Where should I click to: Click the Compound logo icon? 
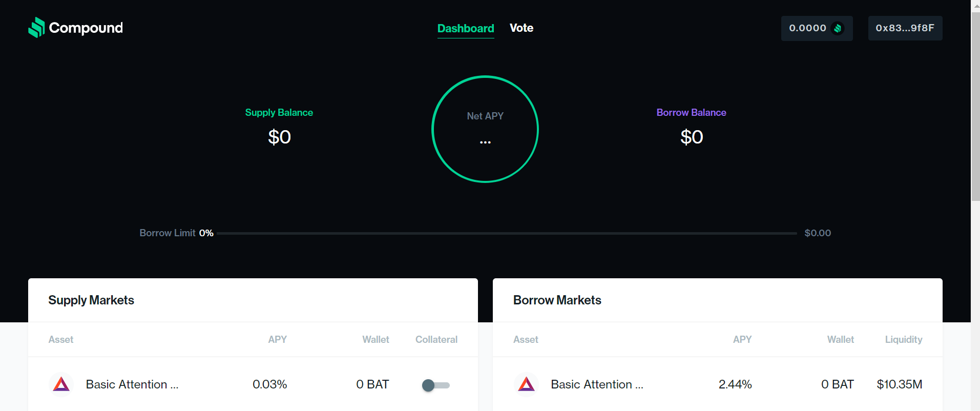pos(36,28)
